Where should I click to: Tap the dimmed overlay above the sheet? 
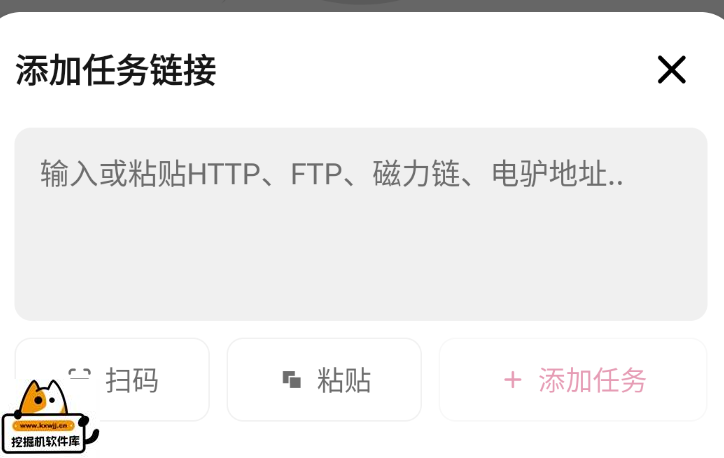click(x=362, y=5)
